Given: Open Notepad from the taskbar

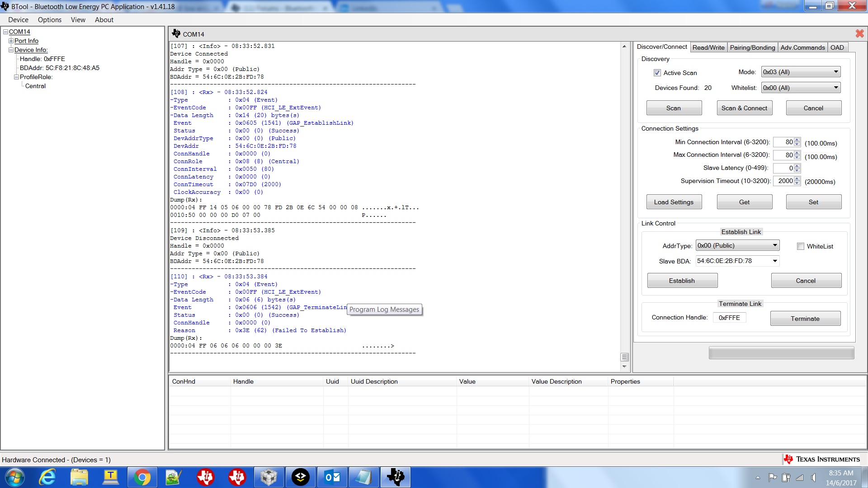Looking at the screenshot, I should tap(363, 477).
